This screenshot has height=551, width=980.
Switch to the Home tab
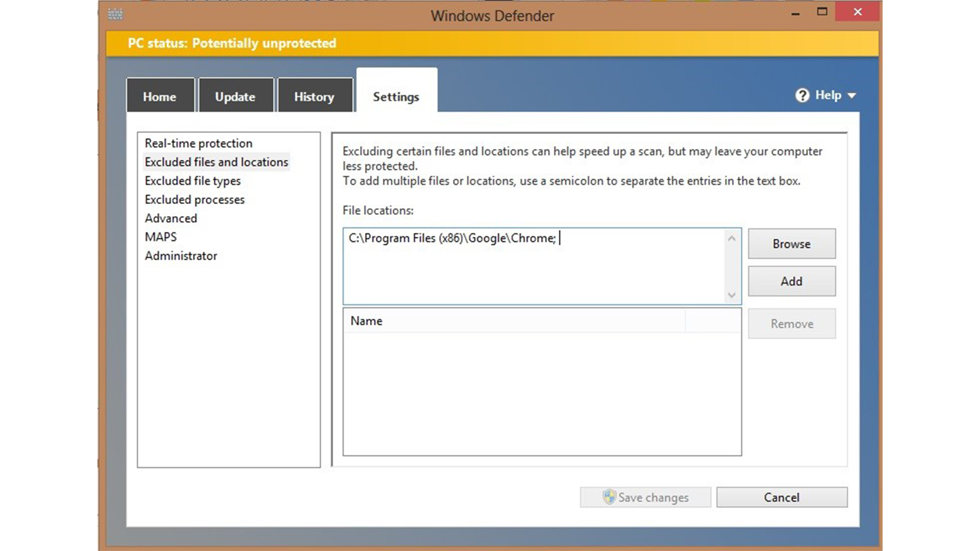160,96
